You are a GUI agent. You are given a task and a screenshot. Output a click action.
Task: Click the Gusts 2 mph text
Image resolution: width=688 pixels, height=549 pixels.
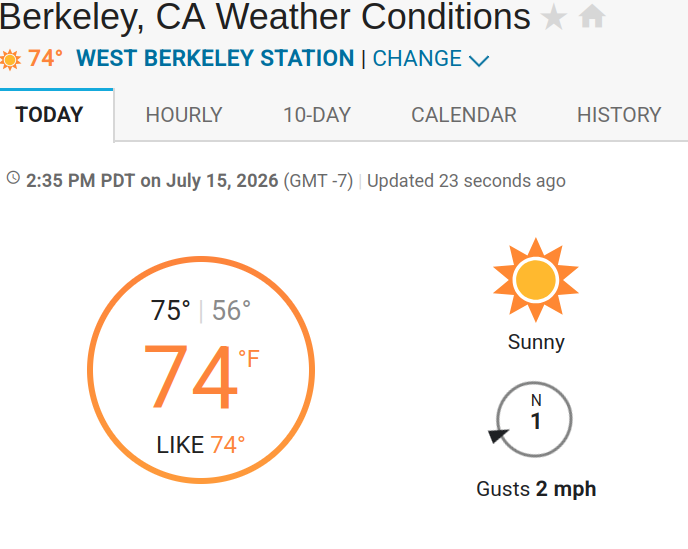click(x=536, y=489)
